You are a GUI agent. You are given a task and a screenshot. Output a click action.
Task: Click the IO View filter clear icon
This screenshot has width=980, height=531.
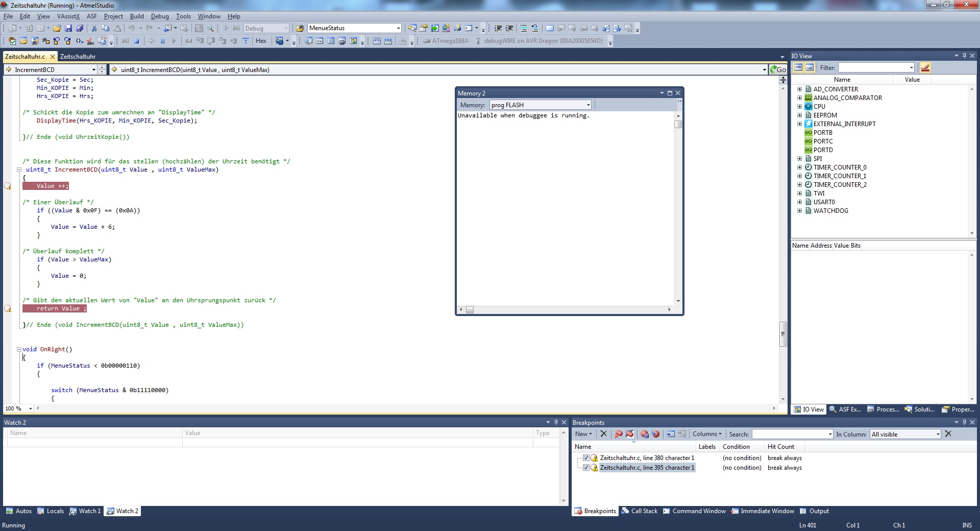point(925,67)
